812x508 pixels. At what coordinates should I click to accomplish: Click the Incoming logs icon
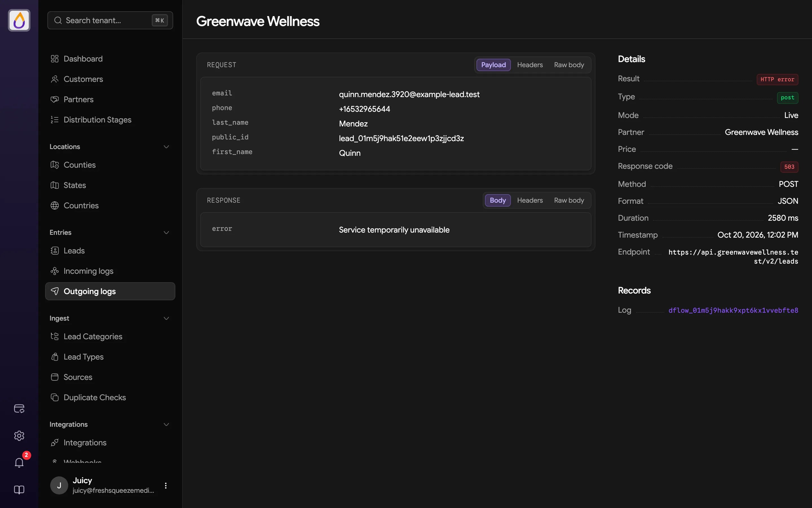click(x=55, y=271)
